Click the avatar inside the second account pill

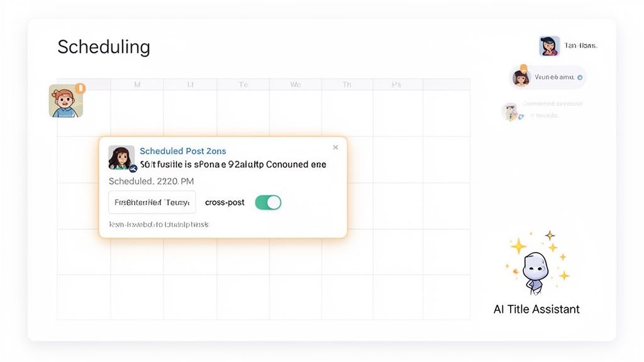tap(521, 77)
